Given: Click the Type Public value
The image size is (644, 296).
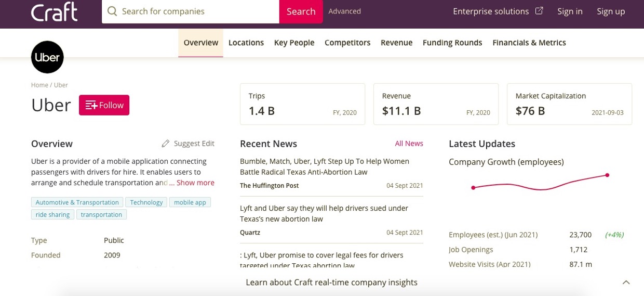Looking at the screenshot, I should 114,240.
